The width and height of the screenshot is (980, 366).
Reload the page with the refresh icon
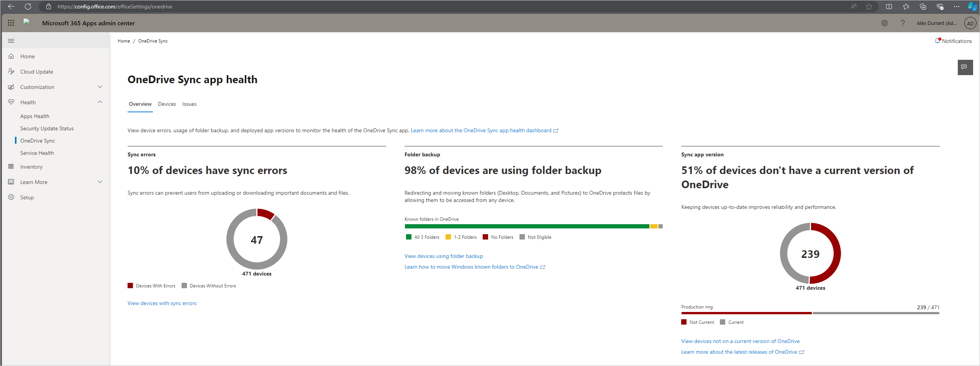tap(28, 7)
